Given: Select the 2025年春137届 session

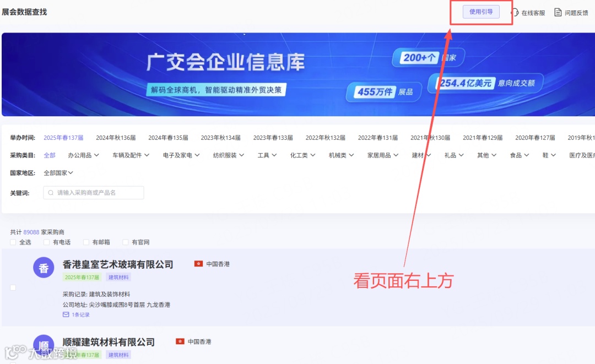Looking at the screenshot, I should (63, 138).
